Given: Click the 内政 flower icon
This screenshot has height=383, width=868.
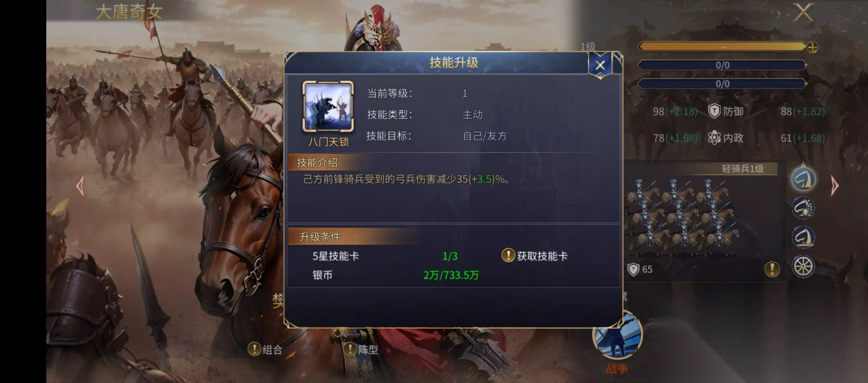Looking at the screenshot, I should (714, 138).
